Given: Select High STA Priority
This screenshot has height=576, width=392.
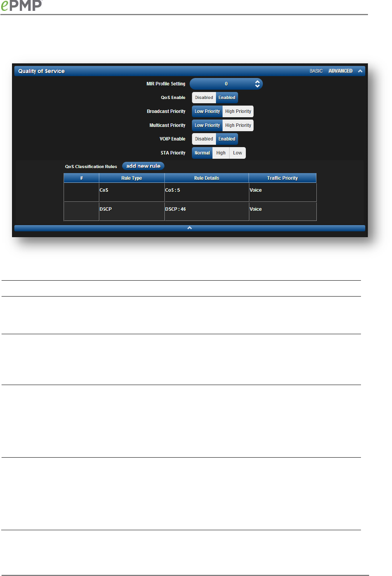Looking at the screenshot, I should (221, 153).
